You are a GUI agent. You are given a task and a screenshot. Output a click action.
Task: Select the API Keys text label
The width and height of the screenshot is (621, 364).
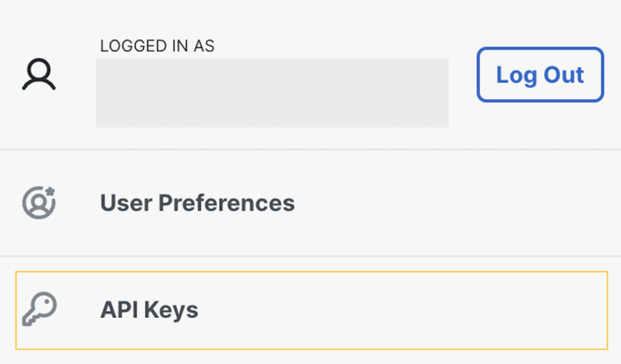coord(149,310)
